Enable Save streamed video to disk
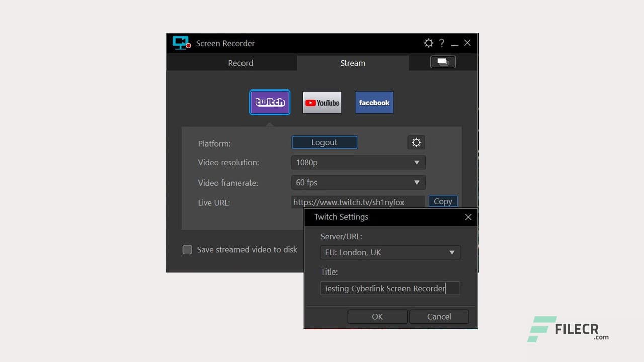Viewport: 644px width, 362px height. pos(187,249)
